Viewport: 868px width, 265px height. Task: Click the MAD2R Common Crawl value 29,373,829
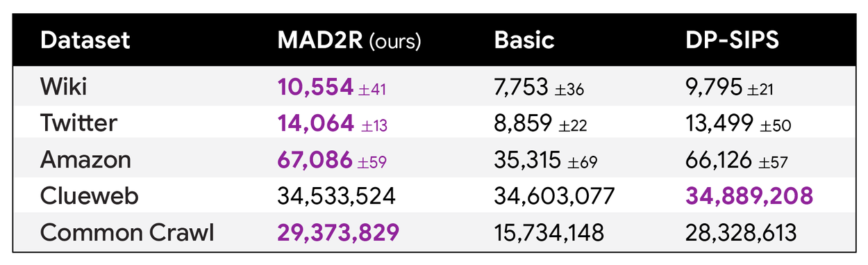[338, 232]
